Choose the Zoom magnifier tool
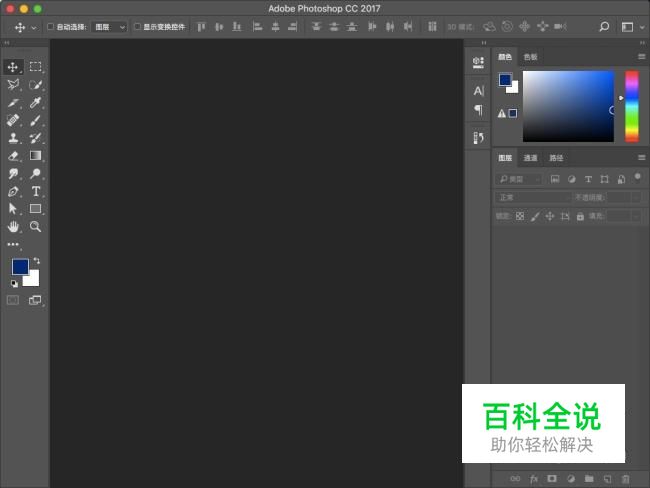Viewport: 650px width, 488px height. 36,227
